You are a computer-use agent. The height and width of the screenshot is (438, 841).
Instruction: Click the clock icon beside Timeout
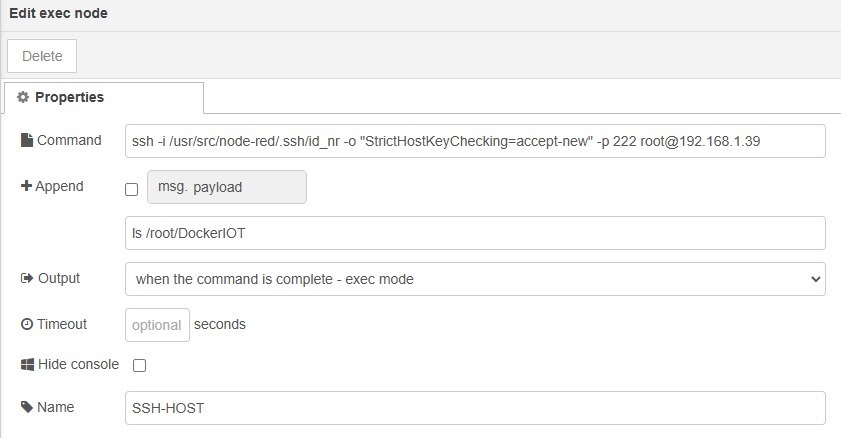tap(27, 325)
